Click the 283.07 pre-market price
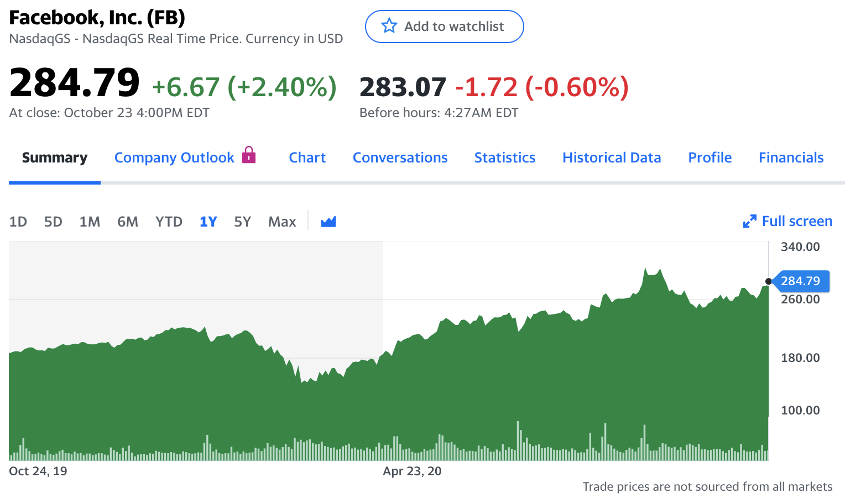Screen dimensions: 845x504 click(403, 87)
